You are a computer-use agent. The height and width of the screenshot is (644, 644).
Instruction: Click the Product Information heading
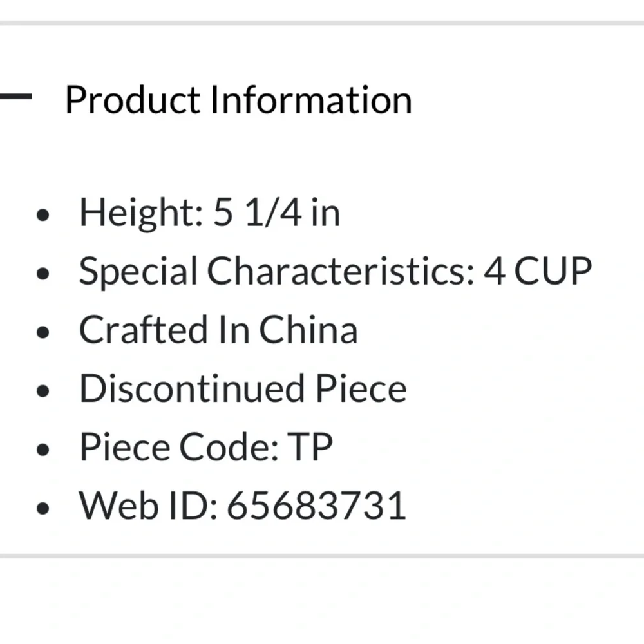click(239, 100)
